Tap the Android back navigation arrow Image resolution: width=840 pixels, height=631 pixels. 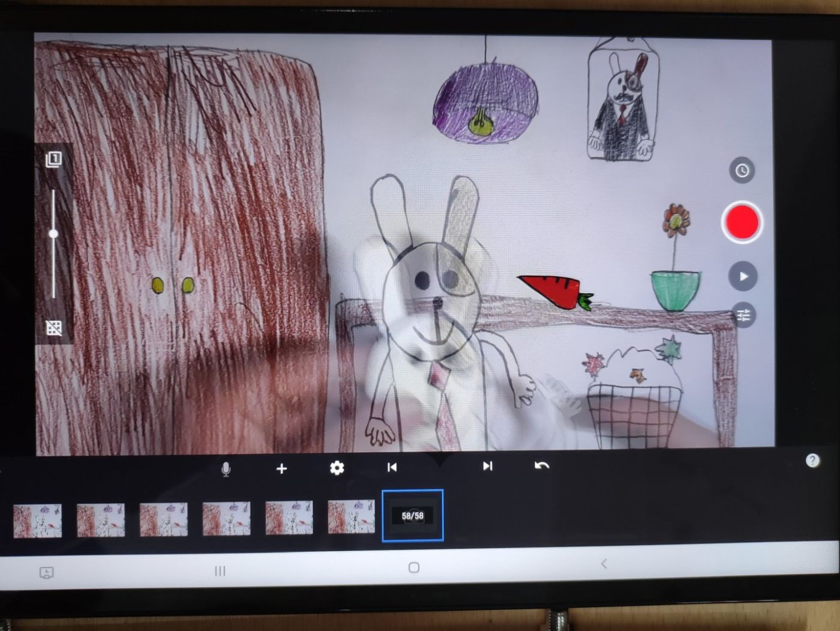pos(604,564)
